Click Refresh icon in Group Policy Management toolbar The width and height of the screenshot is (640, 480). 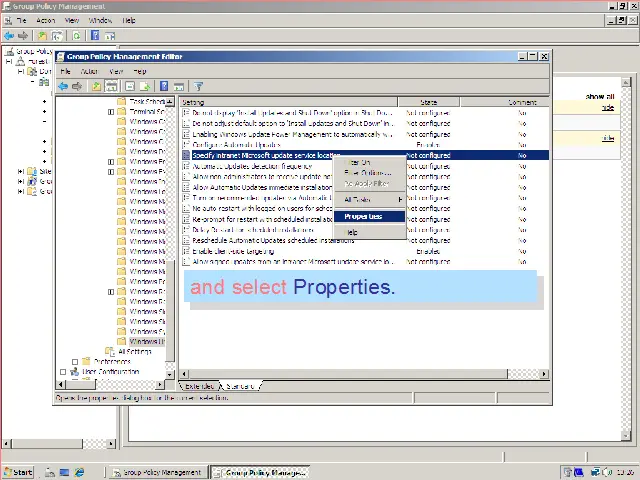[76, 36]
